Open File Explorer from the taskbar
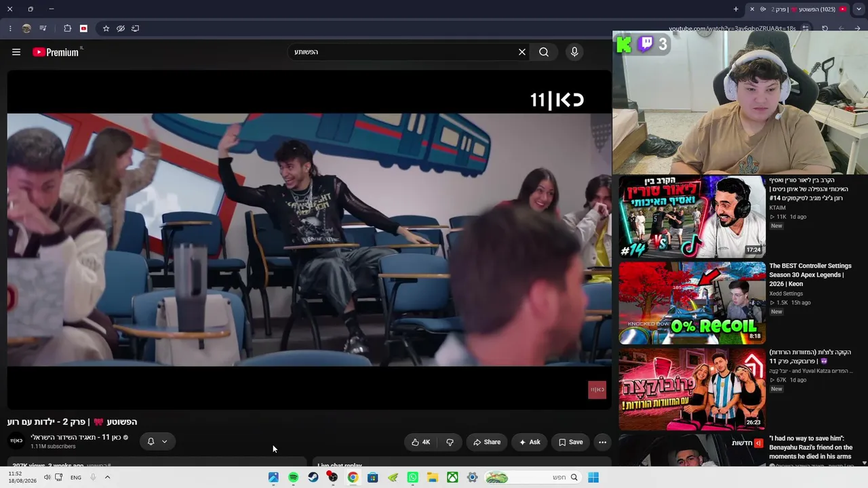868x488 pixels. (432, 477)
